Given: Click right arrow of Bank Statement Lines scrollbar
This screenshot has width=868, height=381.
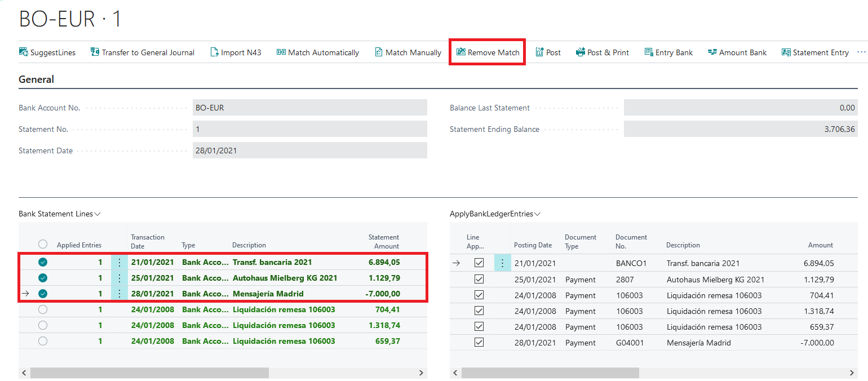Looking at the screenshot, I should [421, 373].
